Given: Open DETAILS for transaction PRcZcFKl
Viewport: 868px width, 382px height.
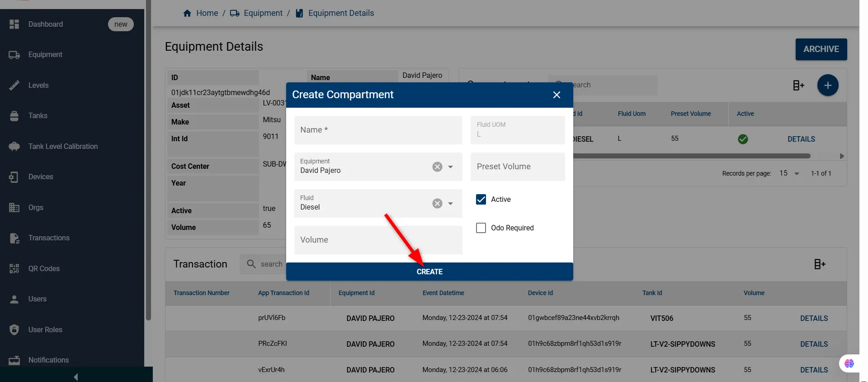Looking at the screenshot, I should (x=814, y=344).
